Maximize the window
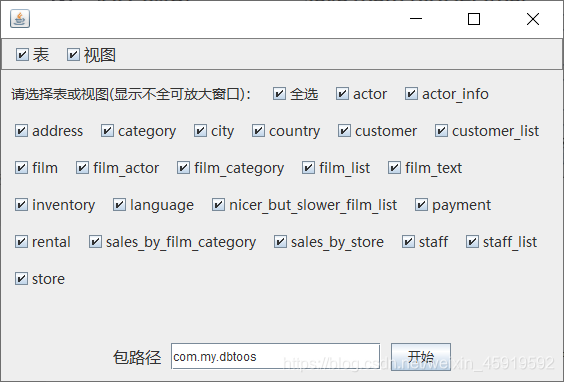 (474, 19)
